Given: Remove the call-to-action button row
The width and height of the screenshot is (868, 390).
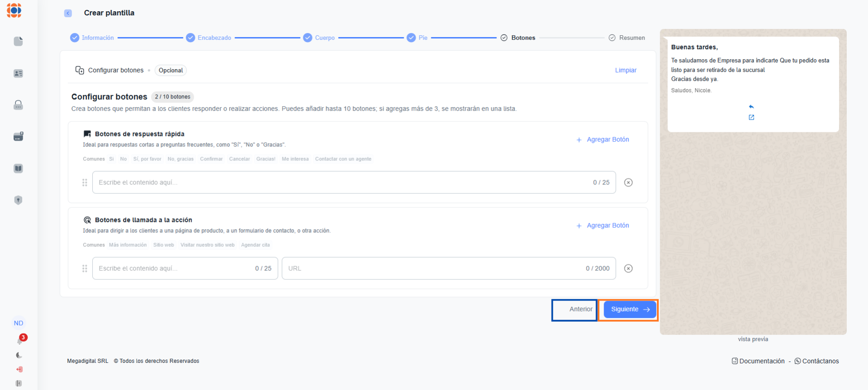Looking at the screenshot, I should pyautogui.click(x=628, y=268).
